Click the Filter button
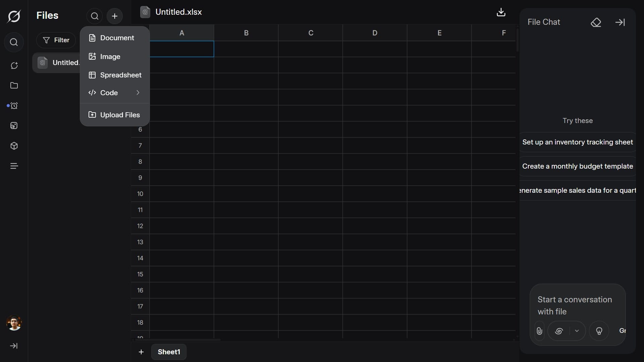Viewport: 644px width, 362px height. pyautogui.click(x=56, y=40)
